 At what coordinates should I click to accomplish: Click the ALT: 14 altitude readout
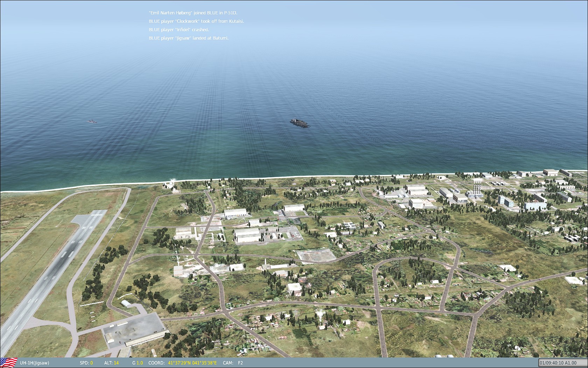[x=111, y=363]
